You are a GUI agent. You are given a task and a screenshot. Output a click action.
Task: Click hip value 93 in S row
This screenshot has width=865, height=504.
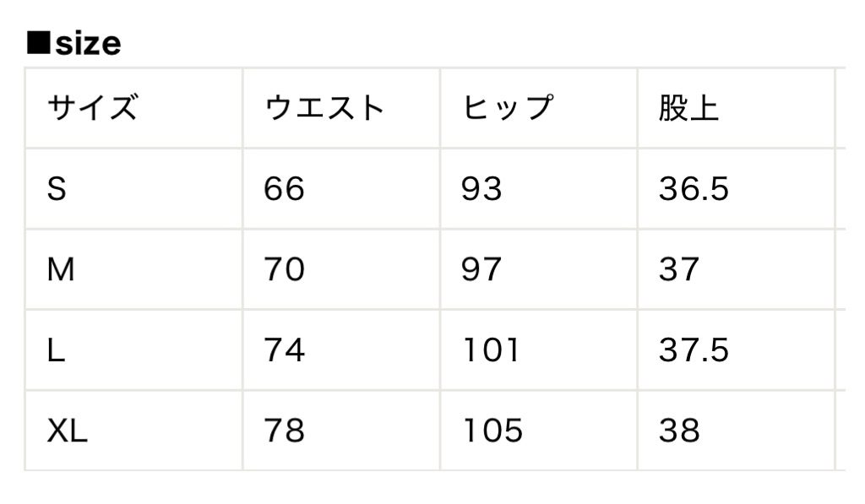tap(481, 189)
